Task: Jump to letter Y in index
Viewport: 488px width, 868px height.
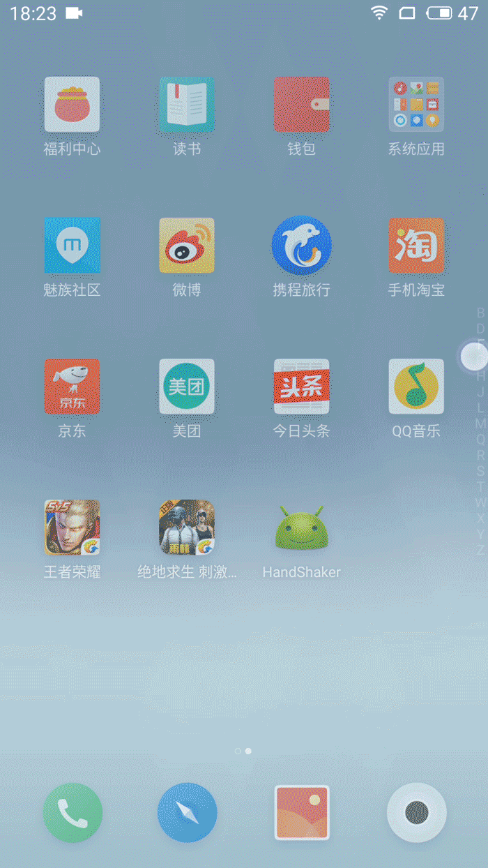Action: coord(480,534)
